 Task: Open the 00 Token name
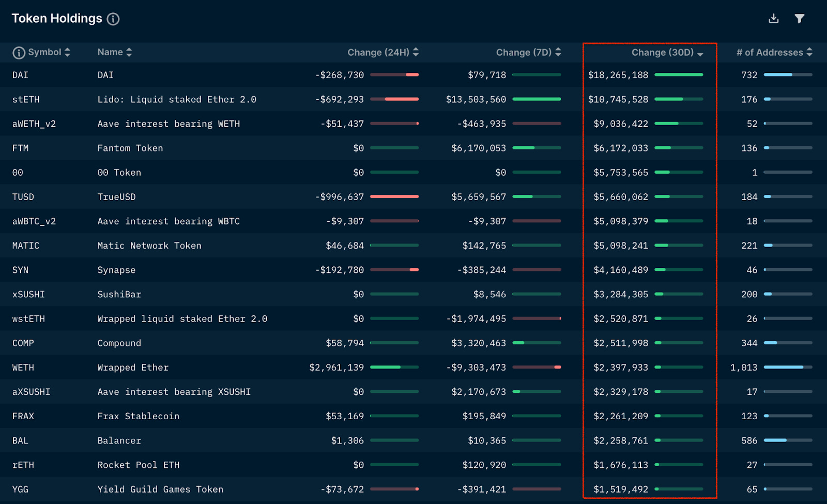click(119, 172)
